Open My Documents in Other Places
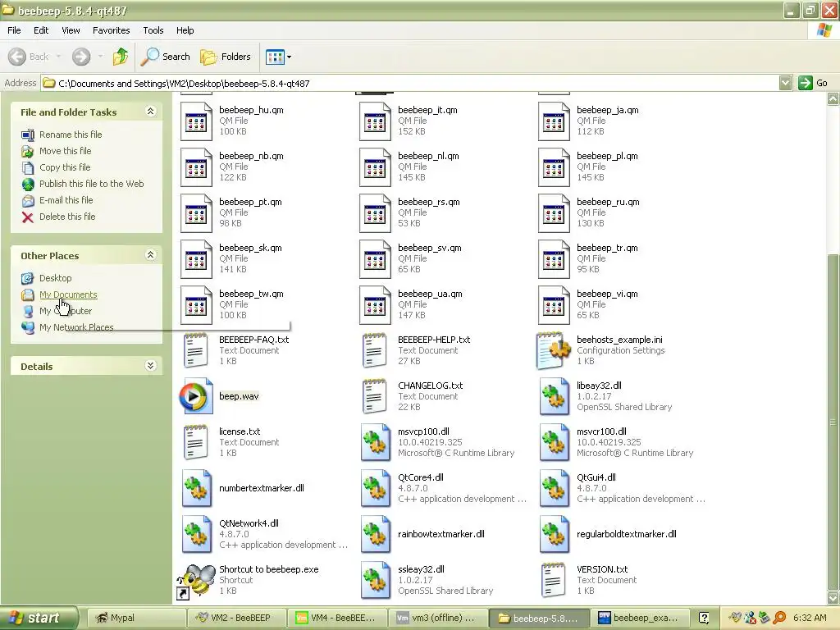 click(x=68, y=294)
